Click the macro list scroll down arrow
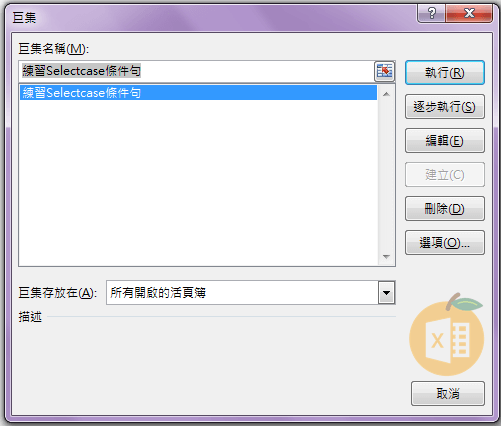501x426 pixels. 386,257
